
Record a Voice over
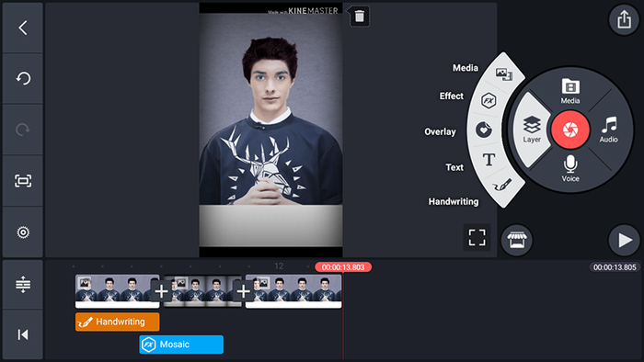click(570, 168)
